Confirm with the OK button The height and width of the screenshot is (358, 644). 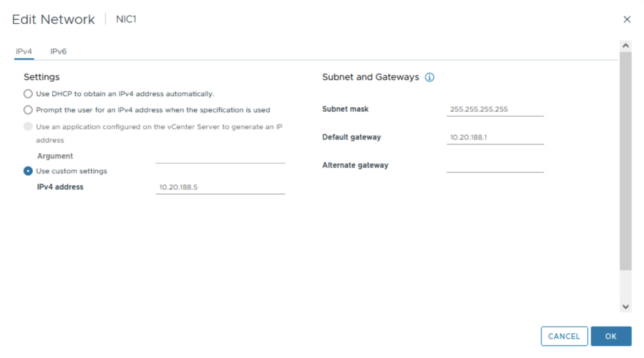pos(611,336)
